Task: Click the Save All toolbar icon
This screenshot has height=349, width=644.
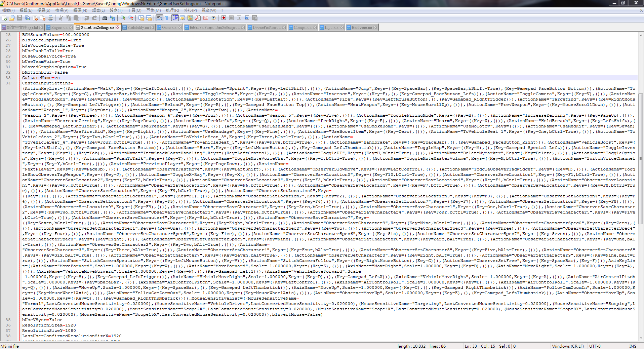Action: (x=27, y=18)
